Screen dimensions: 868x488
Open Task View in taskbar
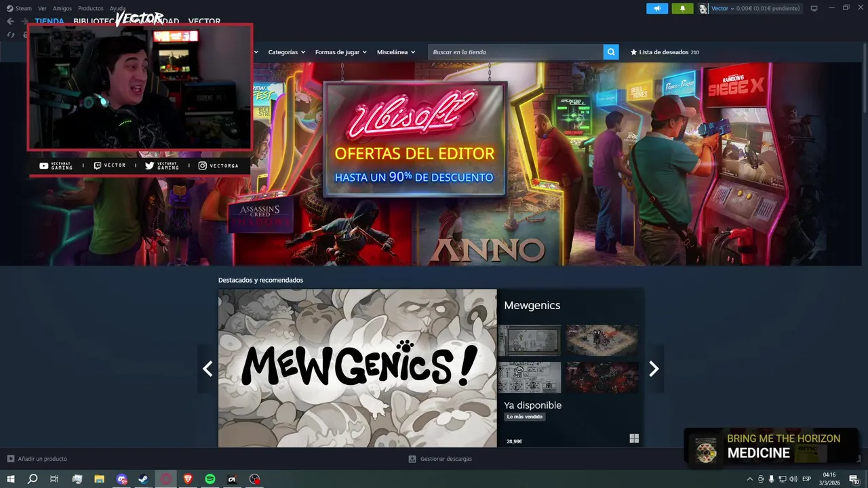click(54, 479)
